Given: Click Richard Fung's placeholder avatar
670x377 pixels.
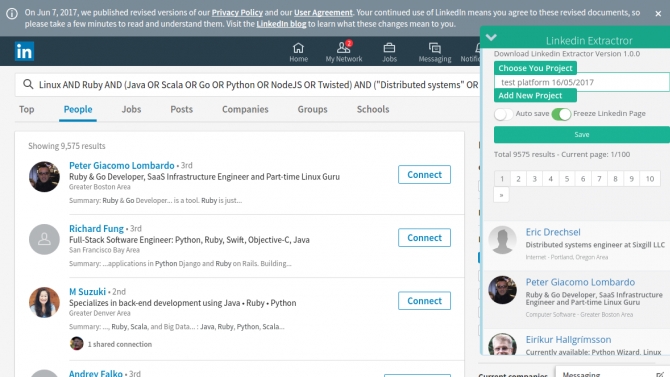Looking at the screenshot, I should point(44,239).
